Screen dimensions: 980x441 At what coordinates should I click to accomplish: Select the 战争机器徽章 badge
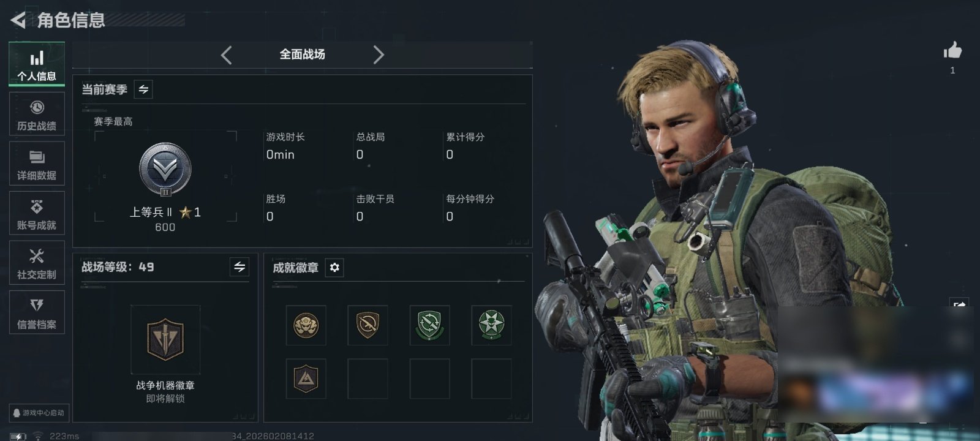pyautogui.click(x=165, y=339)
